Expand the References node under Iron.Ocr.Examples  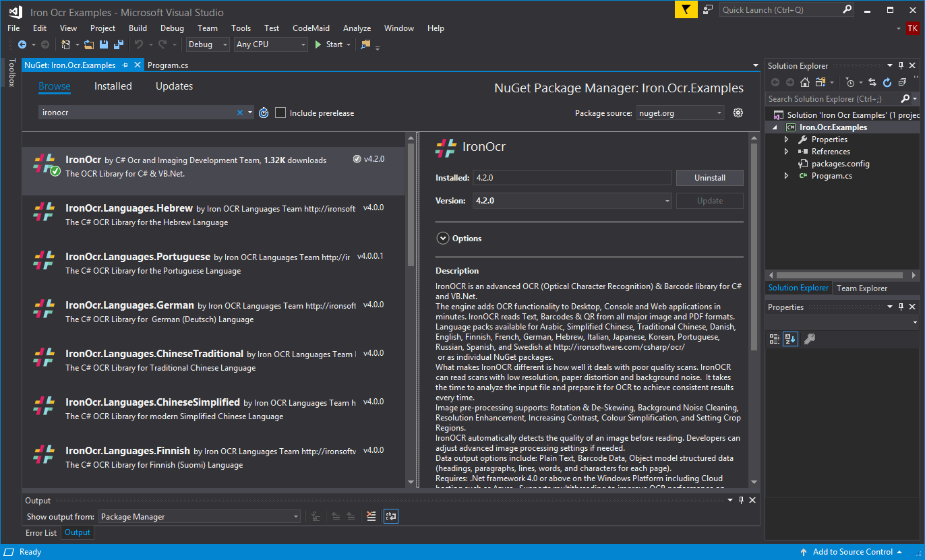pyautogui.click(x=786, y=151)
